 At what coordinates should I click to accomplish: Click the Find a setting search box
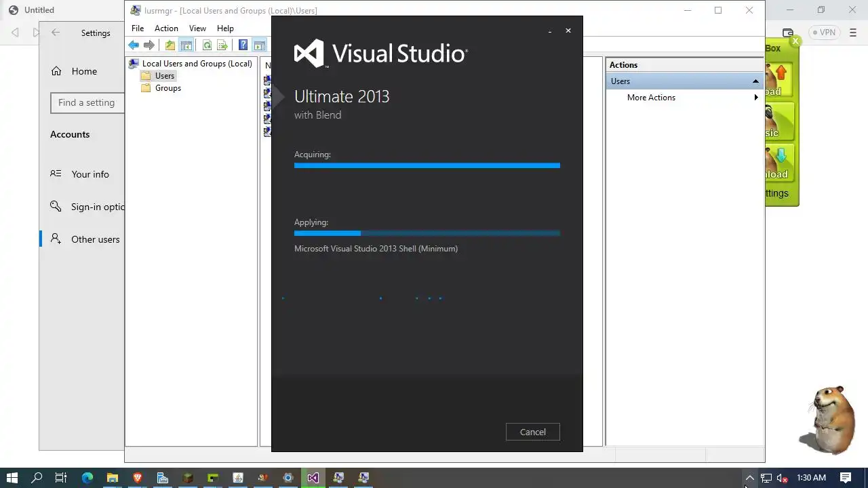click(87, 103)
